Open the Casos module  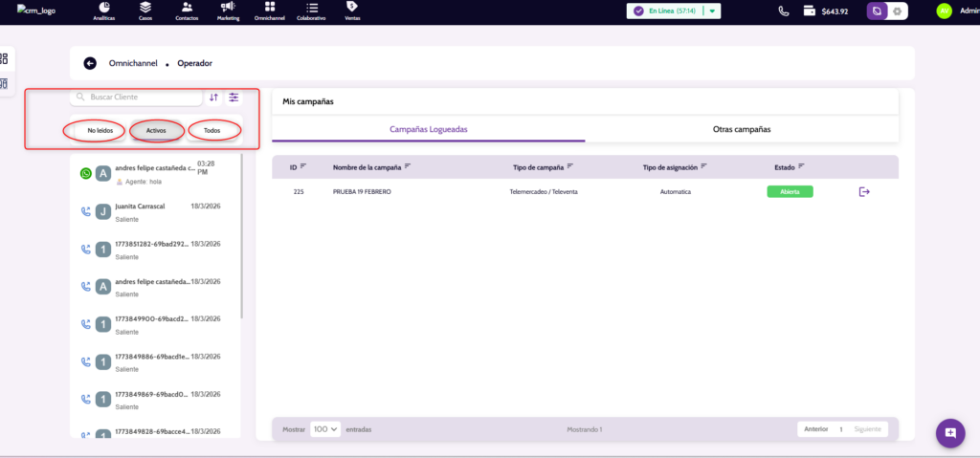(145, 11)
